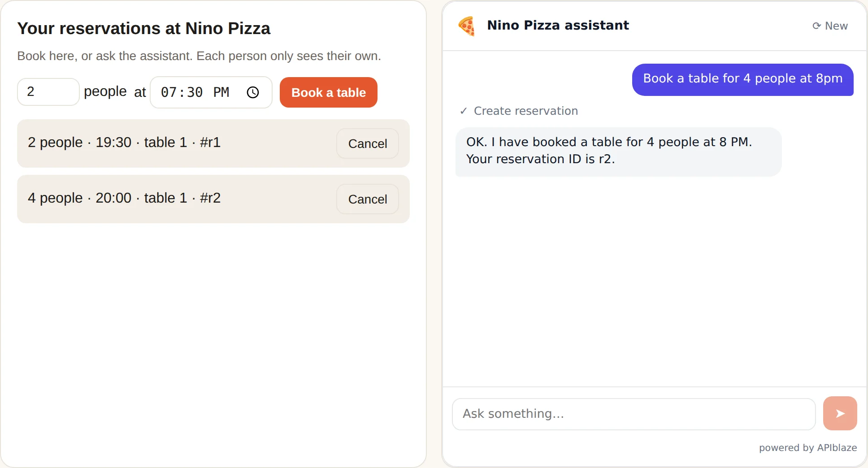
Task: Click the pizza slice logo icon
Action: pyautogui.click(x=467, y=26)
